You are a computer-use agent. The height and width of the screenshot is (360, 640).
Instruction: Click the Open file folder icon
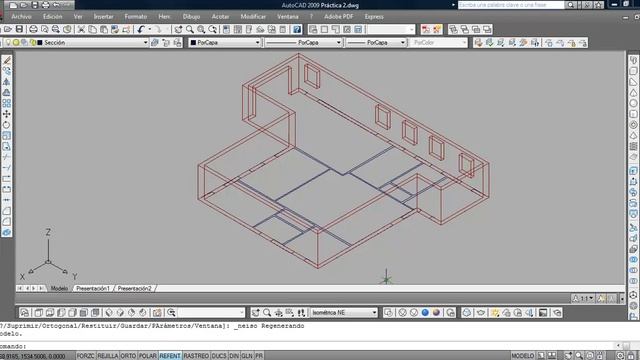[x=8, y=29]
